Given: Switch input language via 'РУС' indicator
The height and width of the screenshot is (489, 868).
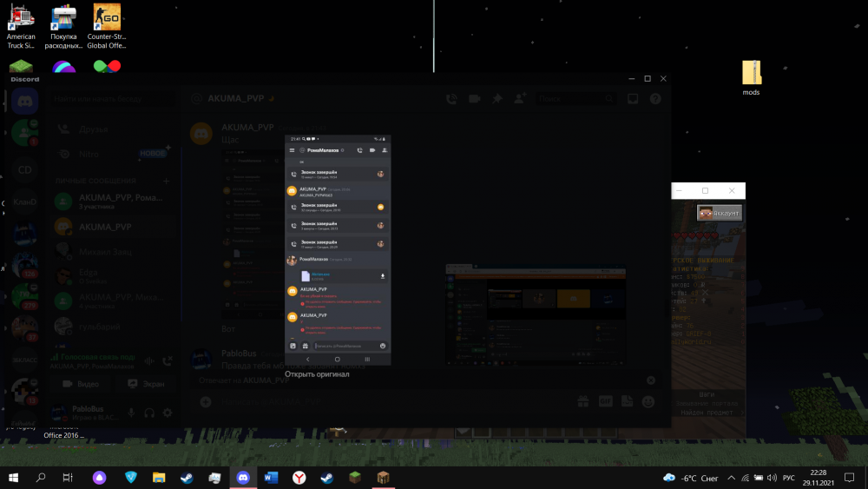Looking at the screenshot, I should coord(789,478).
